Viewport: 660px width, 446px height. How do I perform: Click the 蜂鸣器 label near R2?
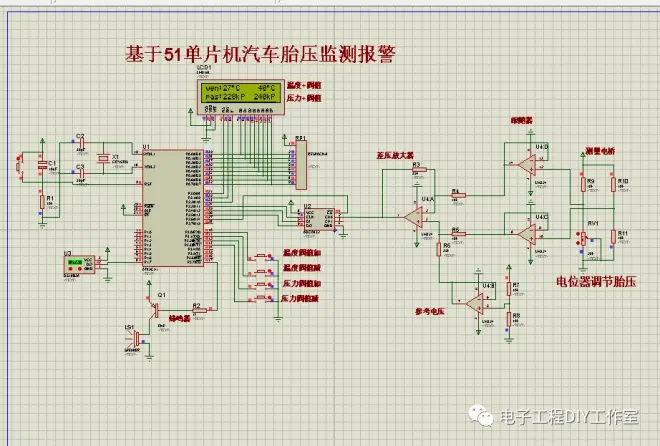(x=180, y=319)
